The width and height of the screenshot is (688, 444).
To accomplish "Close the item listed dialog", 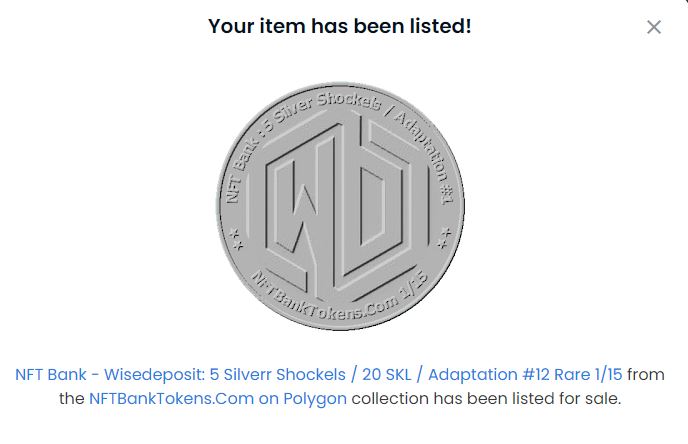I will [654, 27].
